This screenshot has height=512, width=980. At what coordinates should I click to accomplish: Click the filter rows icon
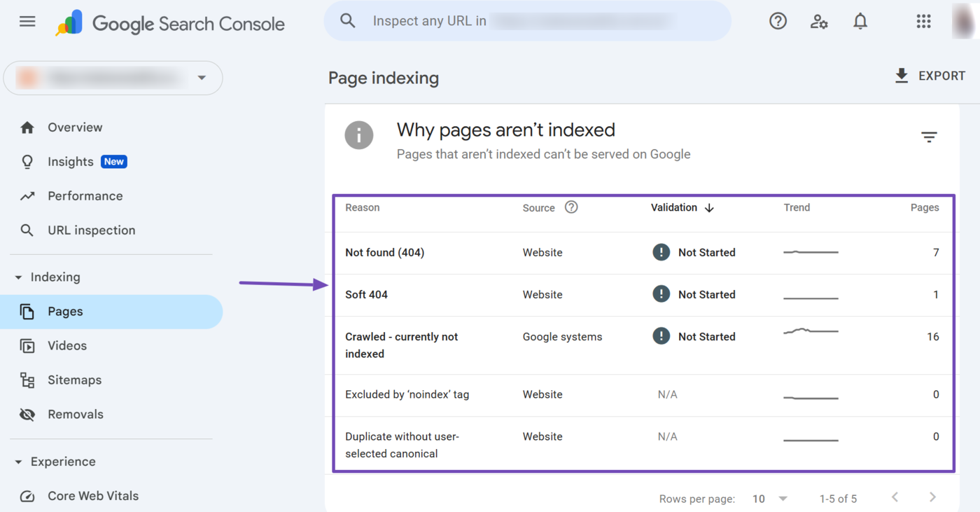tap(929, 137)
